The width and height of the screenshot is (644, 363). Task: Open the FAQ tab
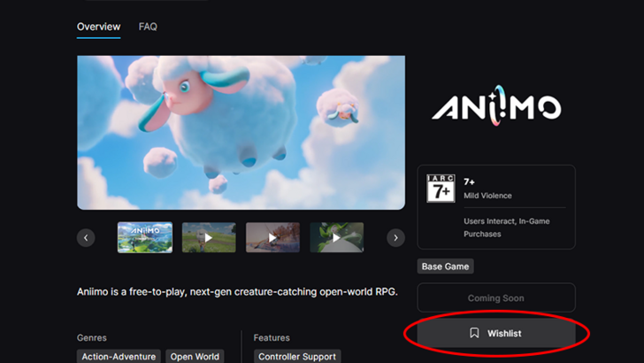[x=148, y=27]
